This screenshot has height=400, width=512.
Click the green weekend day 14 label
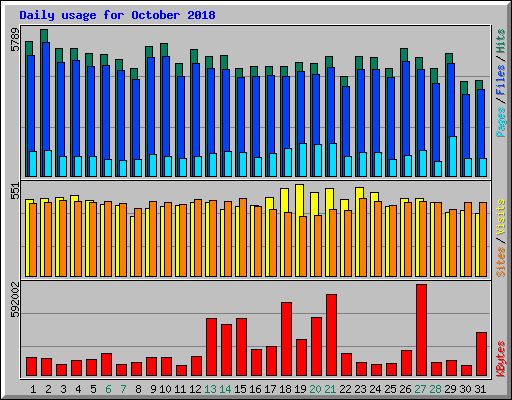[x=225, y=389]
